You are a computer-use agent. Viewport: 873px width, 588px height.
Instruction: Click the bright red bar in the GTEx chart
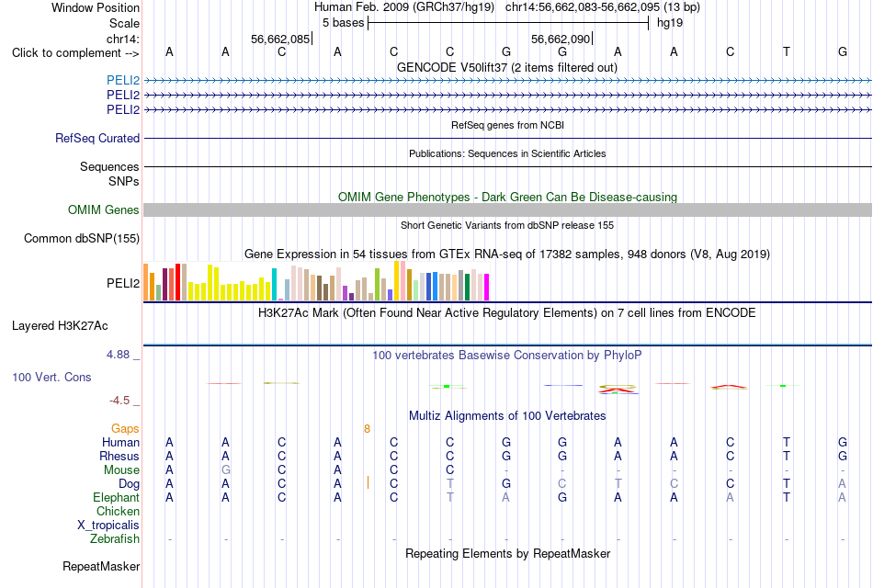(177, 282)
